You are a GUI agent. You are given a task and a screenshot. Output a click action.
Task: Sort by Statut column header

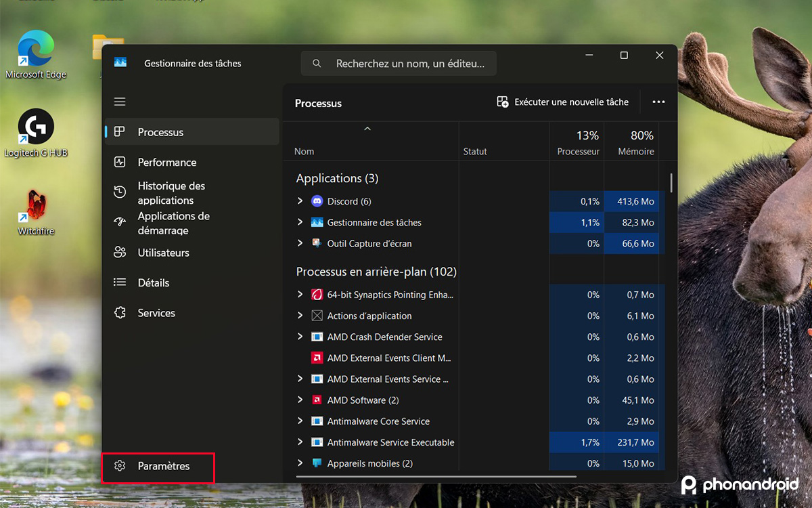(x=503, y=141)
